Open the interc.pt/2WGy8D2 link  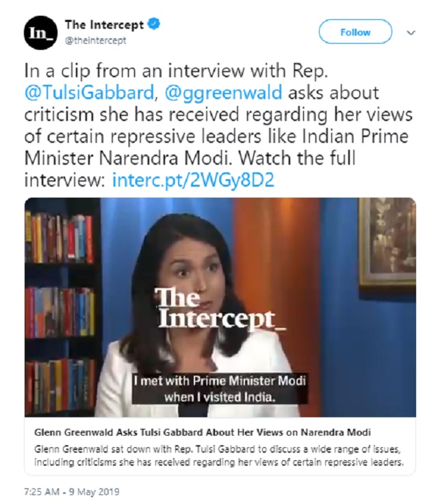pos(193,180)
